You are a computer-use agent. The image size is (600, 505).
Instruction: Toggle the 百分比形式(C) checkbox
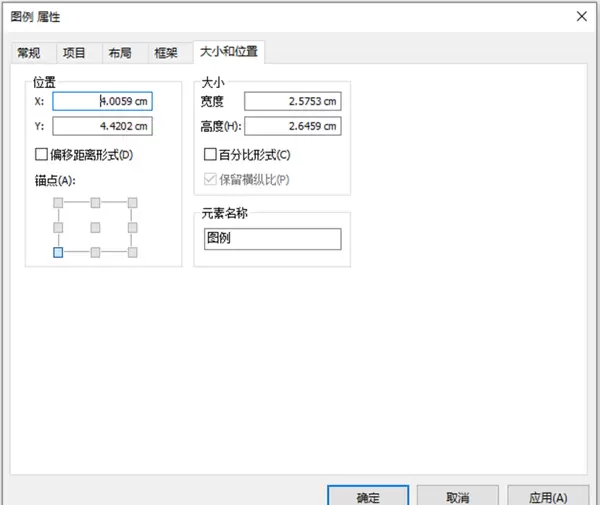pos(210,155)
